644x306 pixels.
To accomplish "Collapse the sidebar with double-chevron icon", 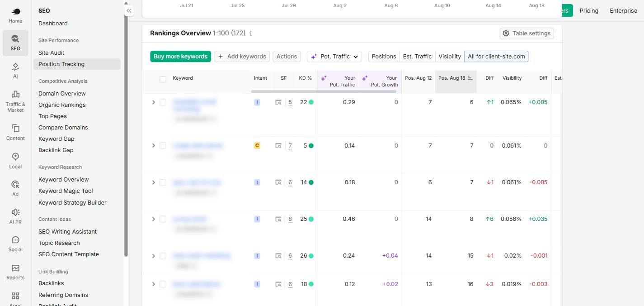I will tap(129, 10).
